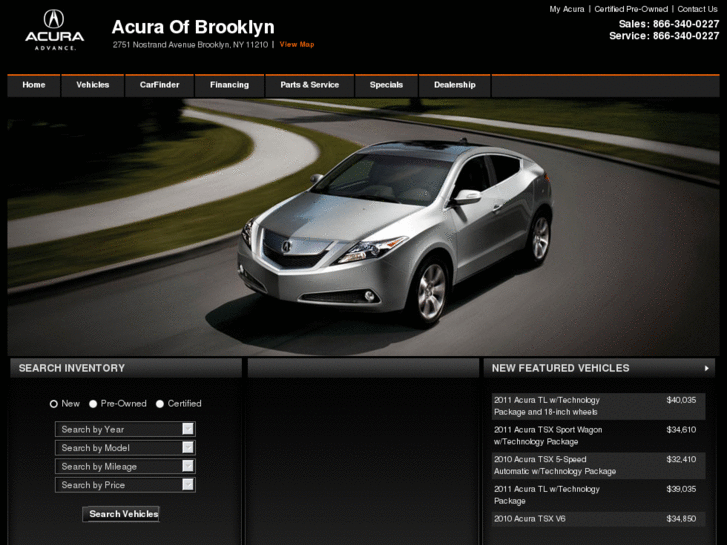
Task: Open 2011 Acura TL with 18-inch wheels listing
Action: (599, 406)
